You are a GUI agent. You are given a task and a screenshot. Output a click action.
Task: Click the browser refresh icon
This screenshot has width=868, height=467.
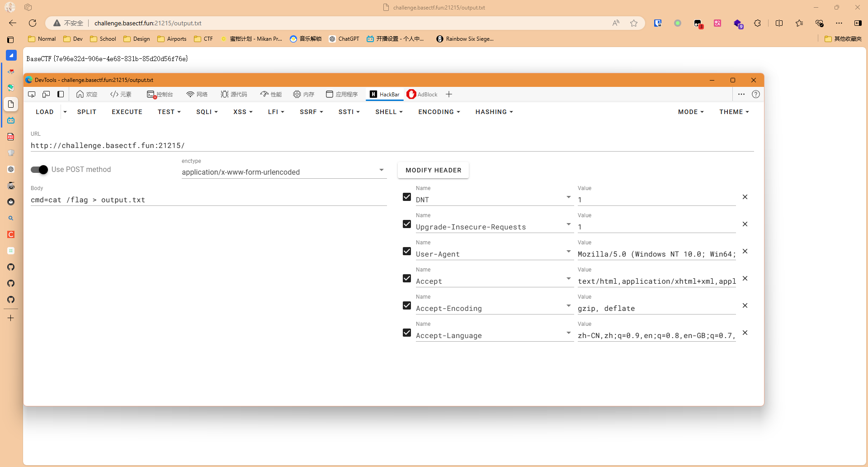pyautogui.click(x=33, y=23)
